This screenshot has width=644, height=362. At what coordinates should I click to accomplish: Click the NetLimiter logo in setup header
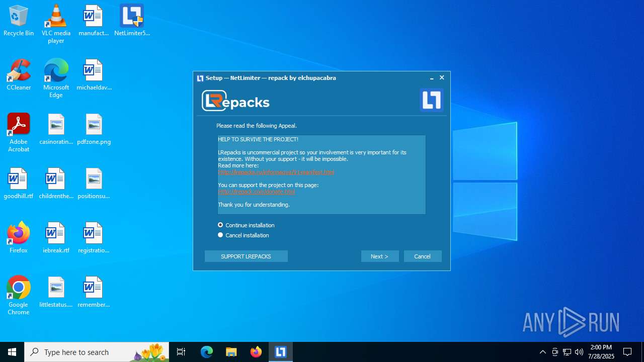pyautogui.click(x=431, y=100)
